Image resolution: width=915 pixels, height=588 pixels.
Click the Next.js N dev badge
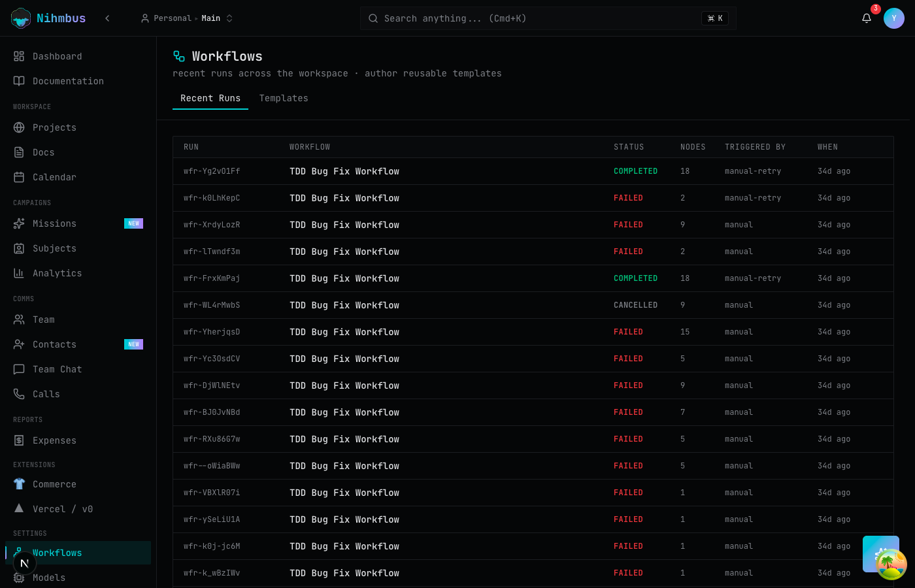point(24,563)
